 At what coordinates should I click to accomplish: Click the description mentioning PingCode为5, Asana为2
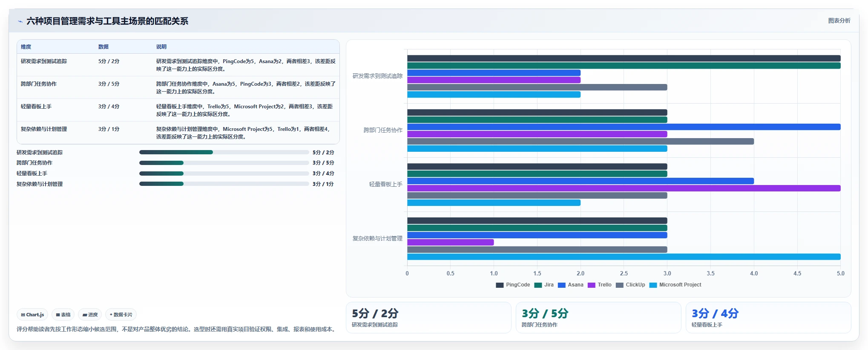246,65
